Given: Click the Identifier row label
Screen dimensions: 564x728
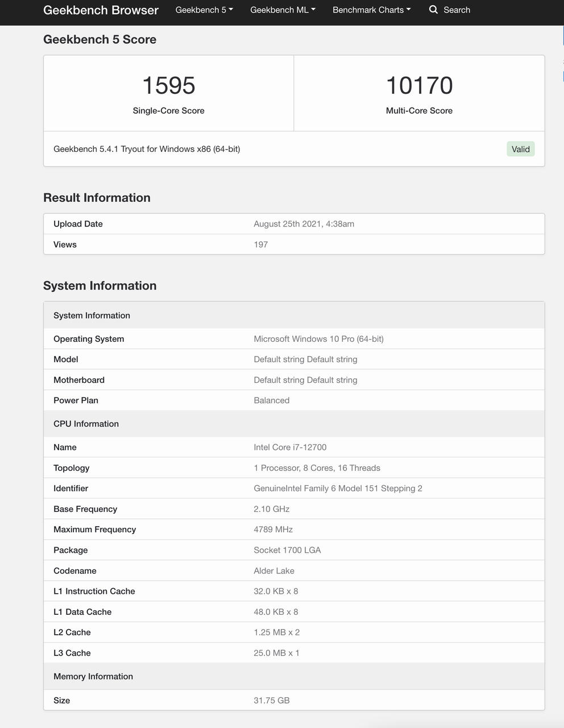Looking at the screenshot, I should (70, 489).
